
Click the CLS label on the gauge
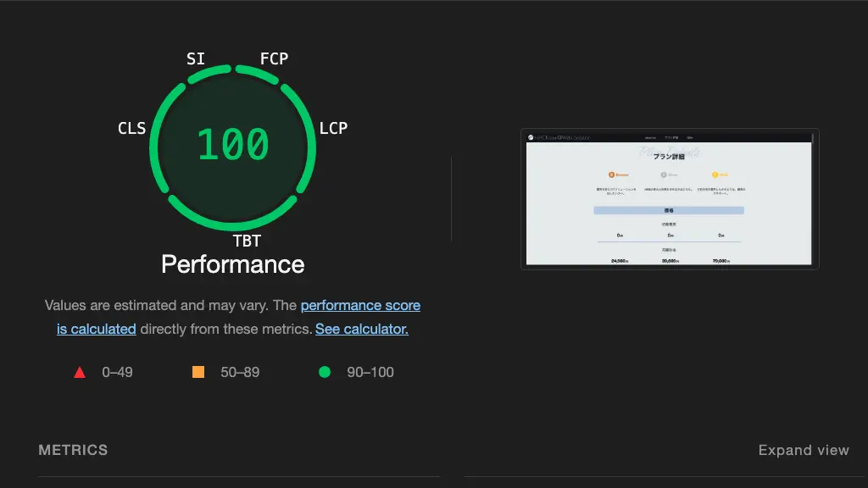pos(131,129)
